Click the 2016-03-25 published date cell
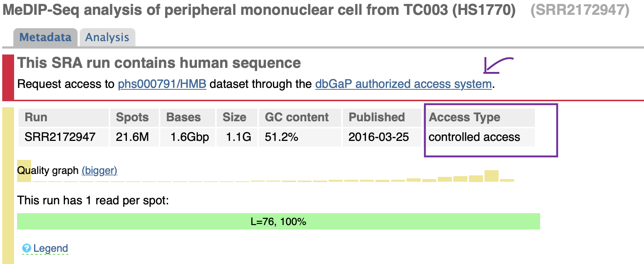The width and height of the screenshot is (644, 264). pos(378,137)
